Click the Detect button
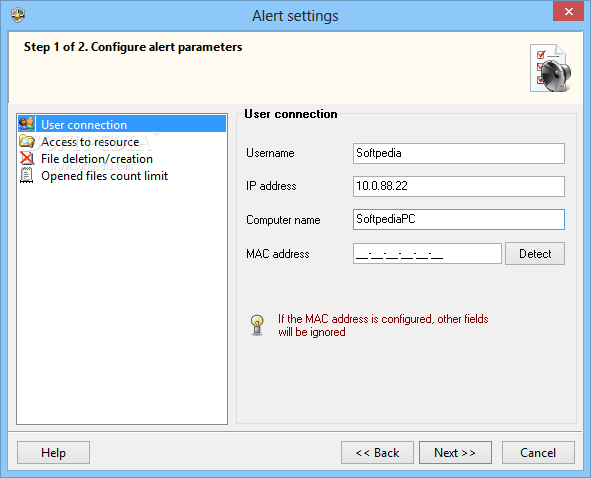The height and width of the screenshot is (478, 591). 535,253
